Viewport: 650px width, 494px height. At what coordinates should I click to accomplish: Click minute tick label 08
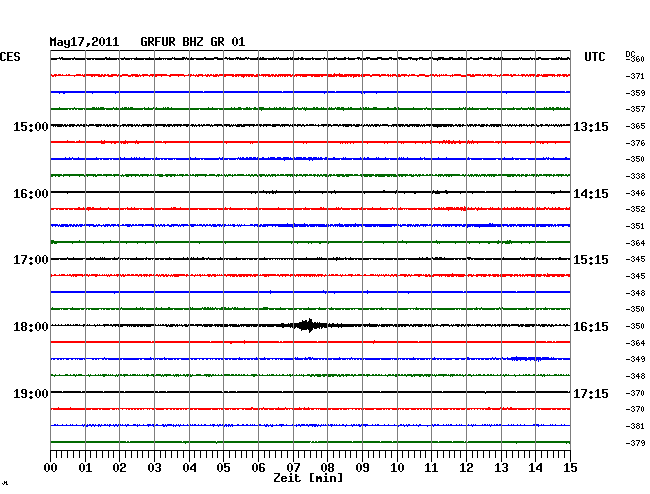pyautogui.click(x=327, y=468)
